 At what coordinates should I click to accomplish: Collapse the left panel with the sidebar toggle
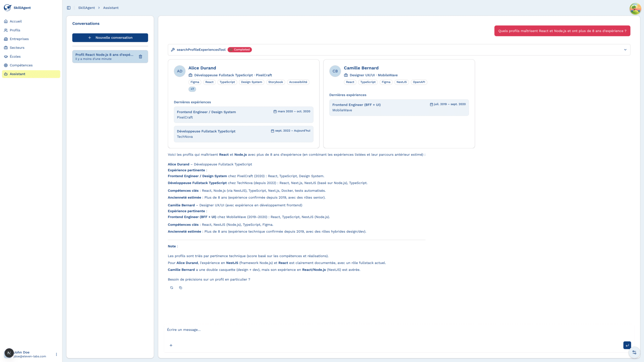tap(69, 8)
